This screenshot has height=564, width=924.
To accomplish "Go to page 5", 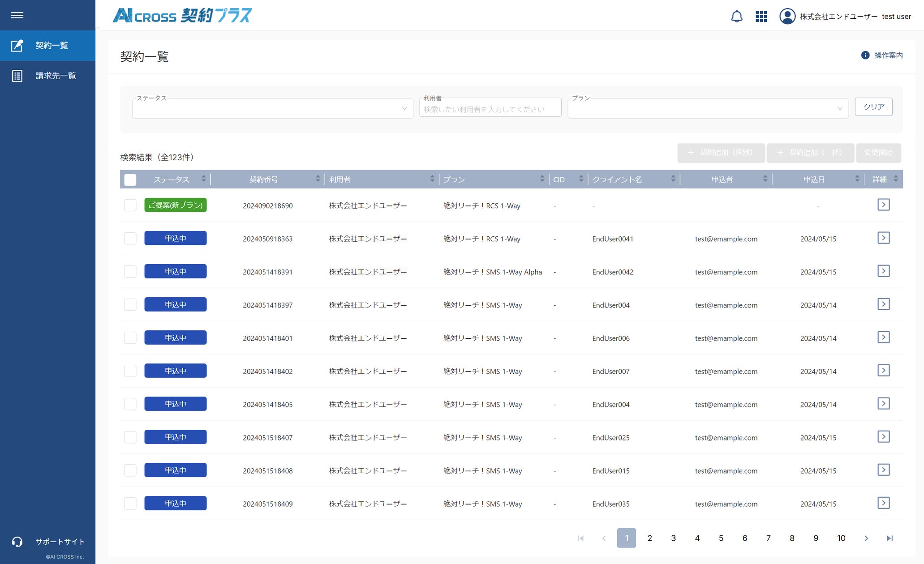I will tap(721, 538).
